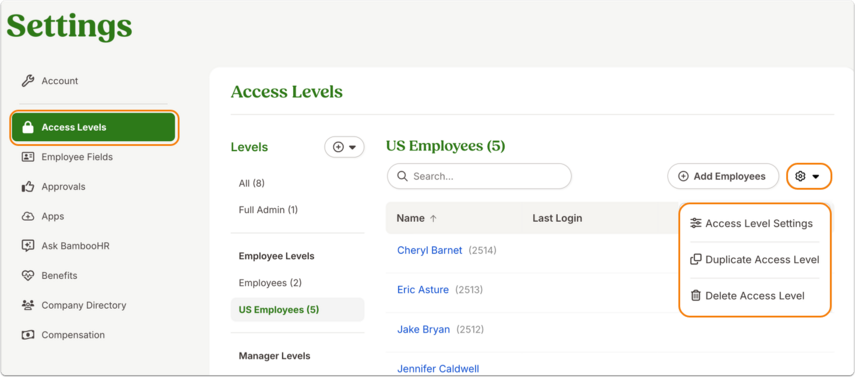
Task: Click the plus icon on Add Employees
Action: pos(683,176)
